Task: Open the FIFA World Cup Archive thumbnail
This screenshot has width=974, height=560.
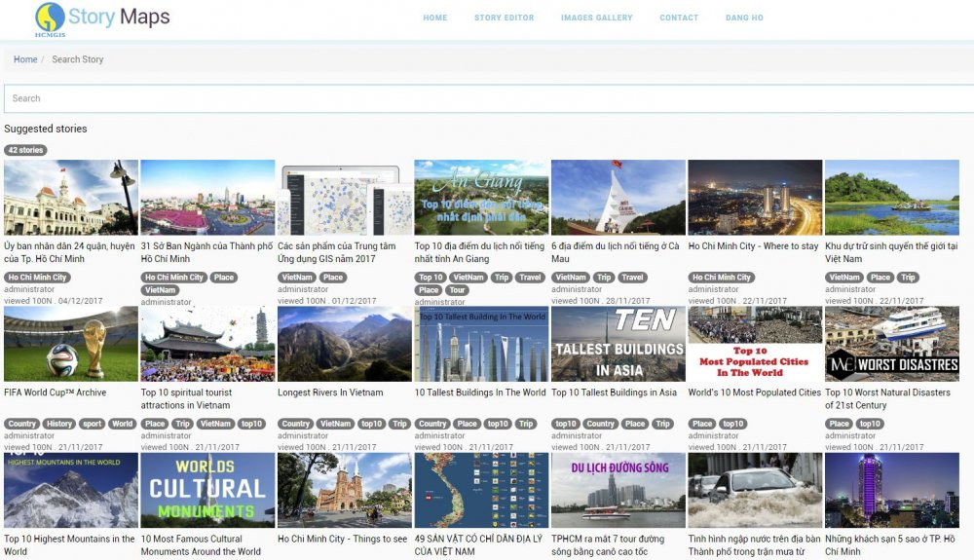Action: (71, 344)
